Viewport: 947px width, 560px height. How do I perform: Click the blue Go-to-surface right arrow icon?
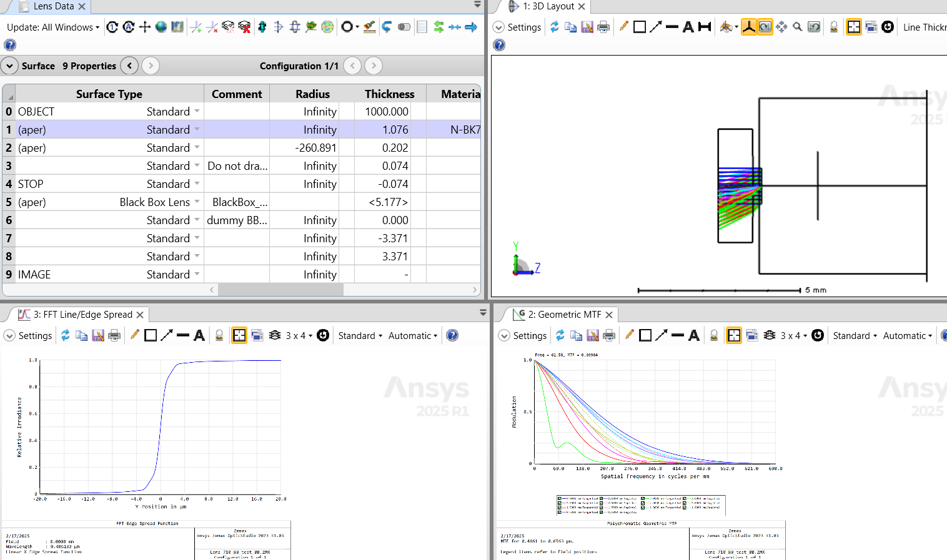[471, 27]
